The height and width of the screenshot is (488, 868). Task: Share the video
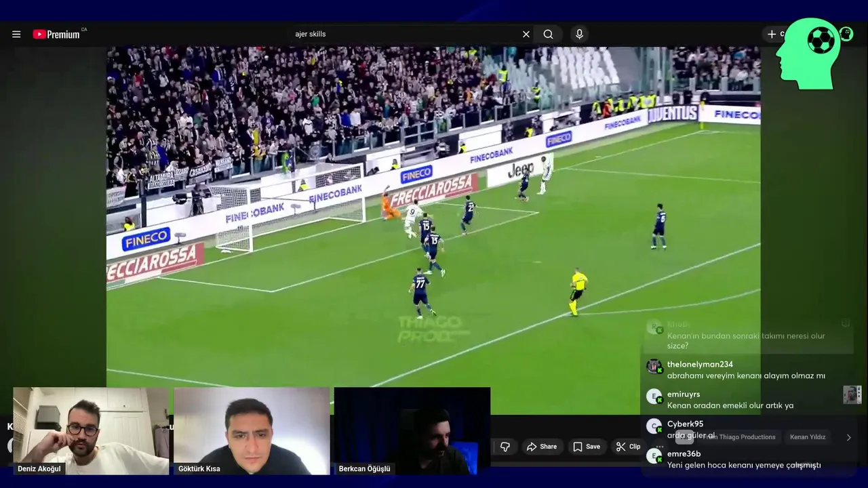pyautogui.click(x=542, y=447)
